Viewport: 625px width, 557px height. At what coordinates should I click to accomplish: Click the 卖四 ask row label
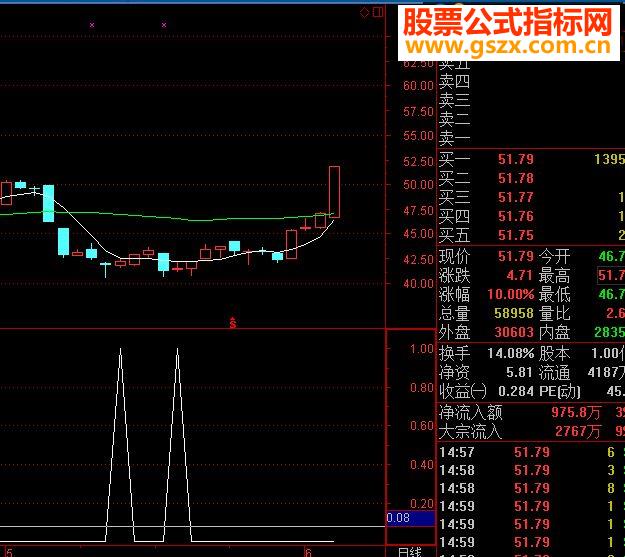click(x=454, y=81)
